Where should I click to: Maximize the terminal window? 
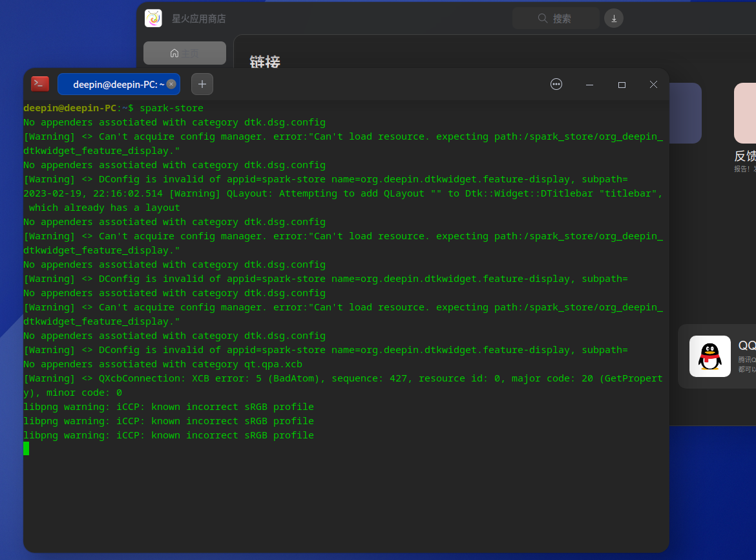[x=622, y=85]
